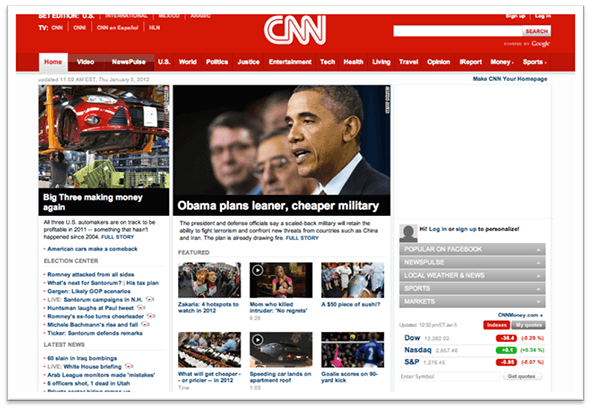Open 'Gergen: Likely GOP scenarios' link
The height and width of the screenshot is (409, 590).
click(89, 291)
